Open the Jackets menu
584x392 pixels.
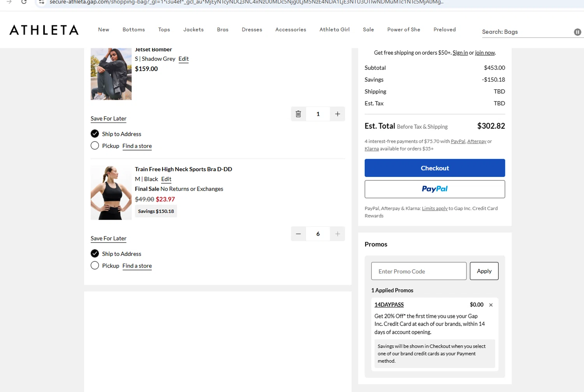pos(193,30)
